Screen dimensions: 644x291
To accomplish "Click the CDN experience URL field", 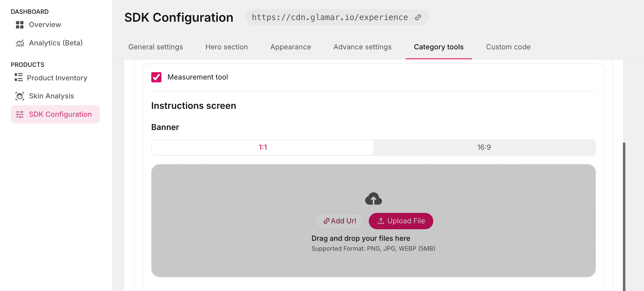I will (330, 17).
